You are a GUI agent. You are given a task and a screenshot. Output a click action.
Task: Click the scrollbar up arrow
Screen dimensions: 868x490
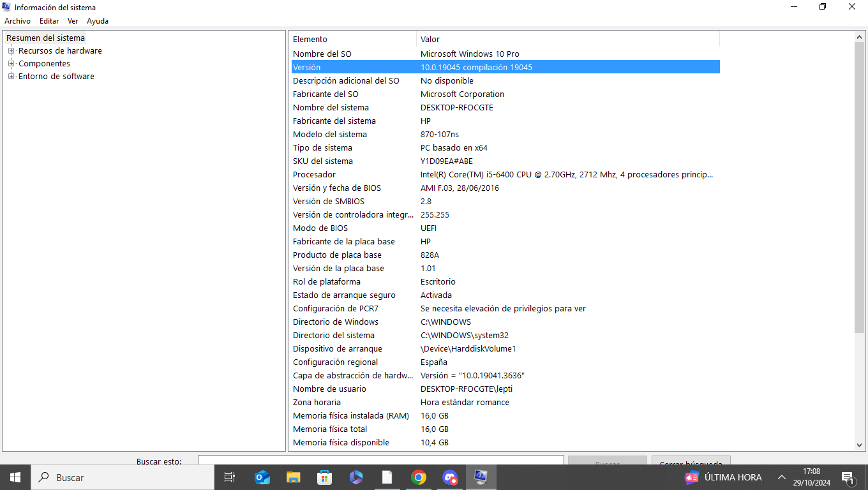pos(860,38)
